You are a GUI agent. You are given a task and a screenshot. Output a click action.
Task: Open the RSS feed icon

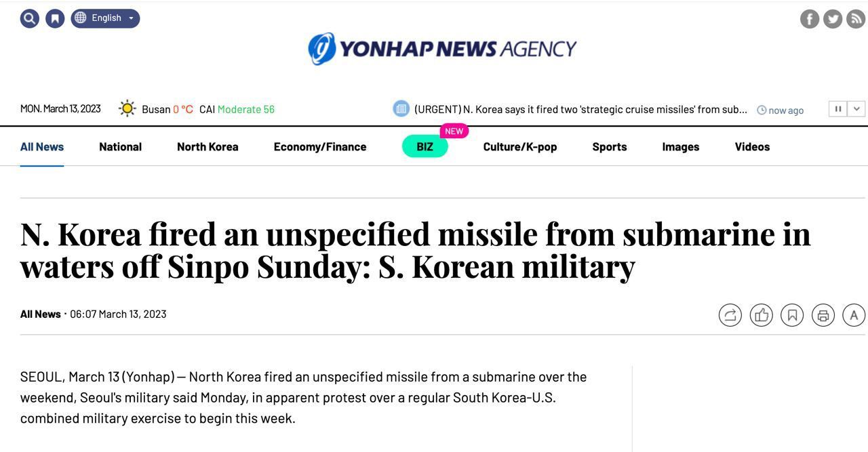(x=856, y=19)
